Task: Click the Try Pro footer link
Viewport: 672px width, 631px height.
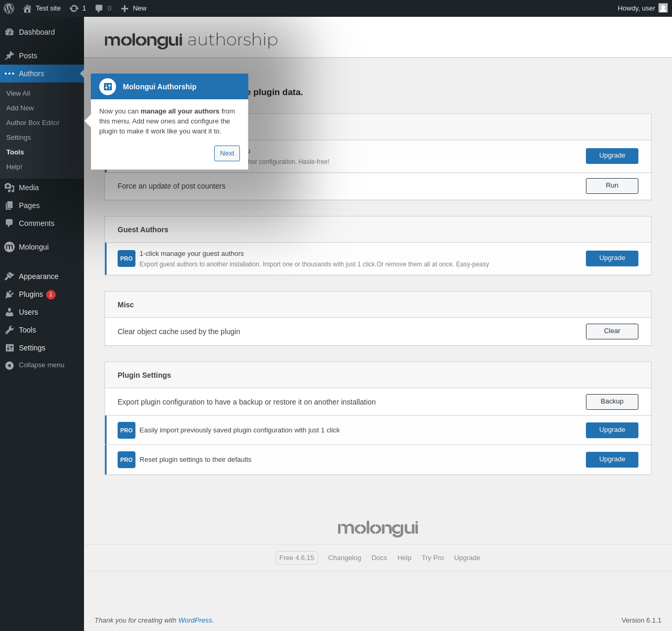Action: 433,558
